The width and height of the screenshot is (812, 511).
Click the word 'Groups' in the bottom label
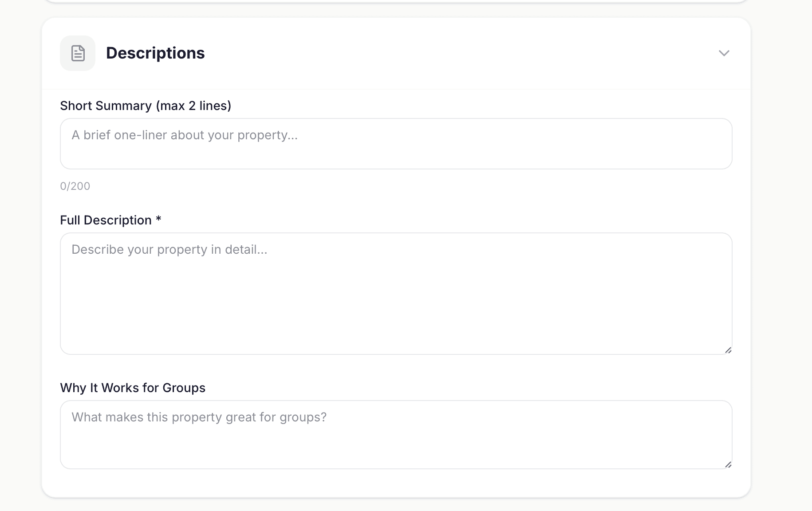[x=184, y=388]
